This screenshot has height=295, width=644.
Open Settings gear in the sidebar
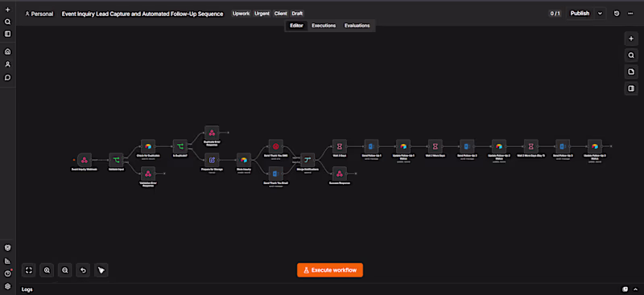pos(7,286)
